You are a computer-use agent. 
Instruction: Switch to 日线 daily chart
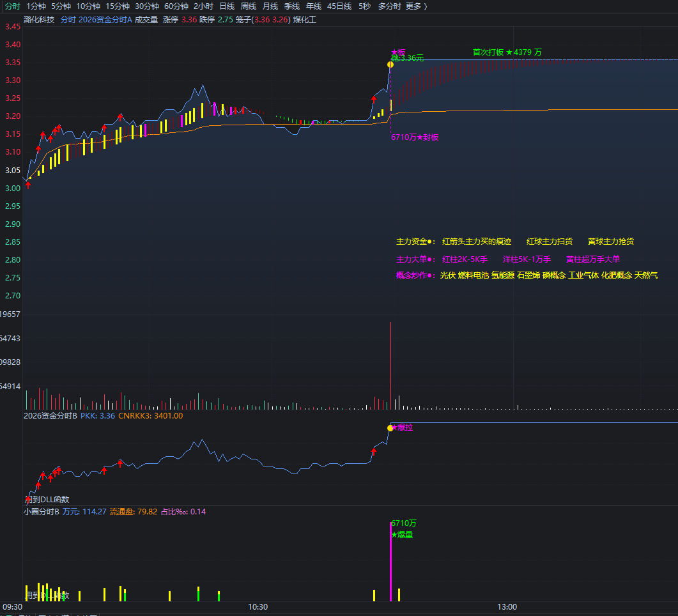[x=227, y=6]
